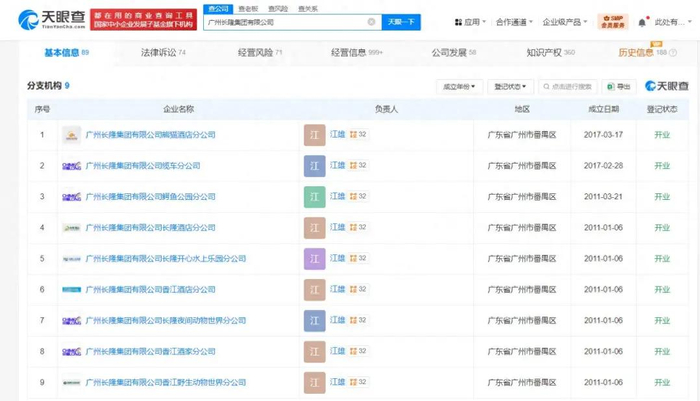The image size is (700, 401).
Task: Click the 32 companies badge in row 1
Action: click(x=358, y=134)
